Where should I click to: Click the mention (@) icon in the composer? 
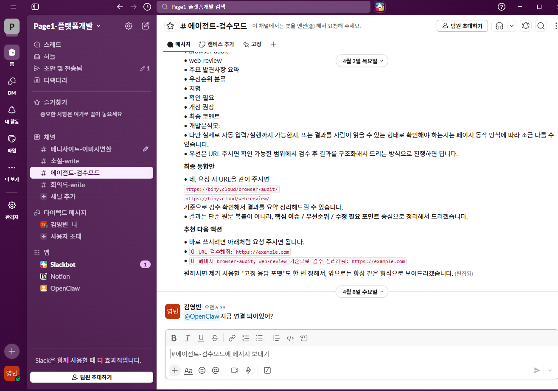point(216,370)
